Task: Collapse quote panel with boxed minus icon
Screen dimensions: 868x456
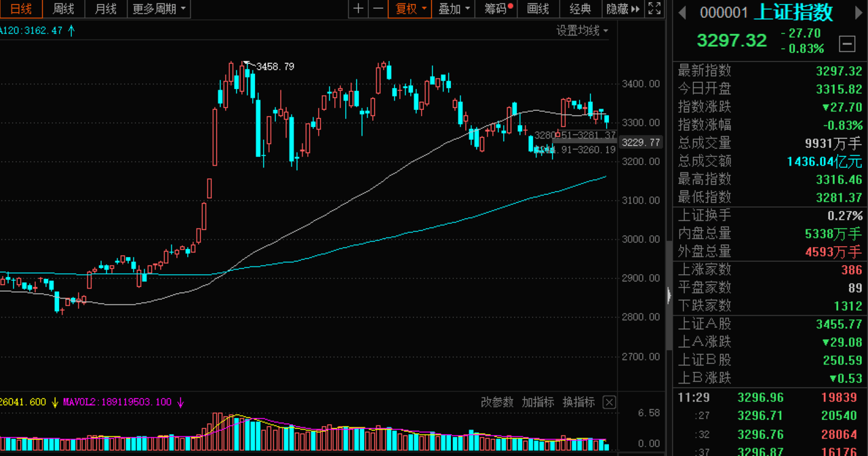Action: [847, 44]
